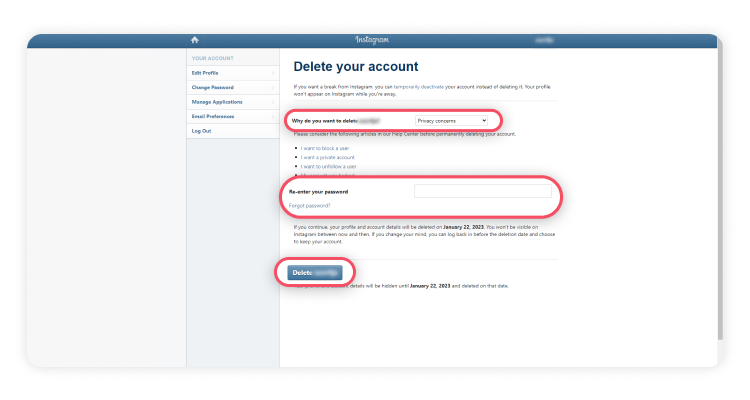Select Log Out in sidebar
Viewport: 750px width, 400px height.
(233, 131)
